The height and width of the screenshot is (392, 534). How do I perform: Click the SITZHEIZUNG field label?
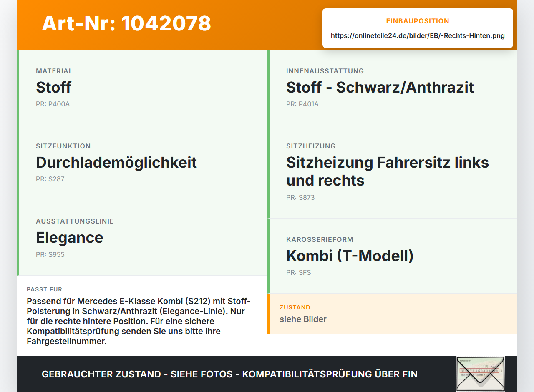(x=311, y=146)
